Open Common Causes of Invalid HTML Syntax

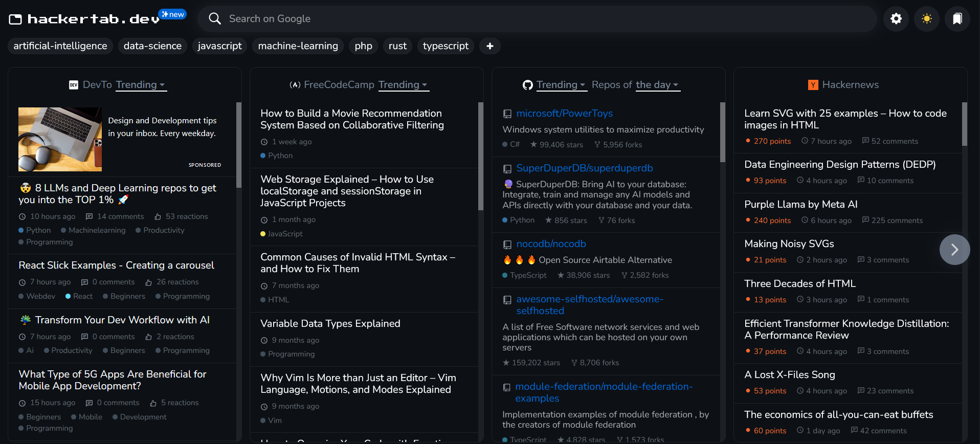click(x=358, y=263)
